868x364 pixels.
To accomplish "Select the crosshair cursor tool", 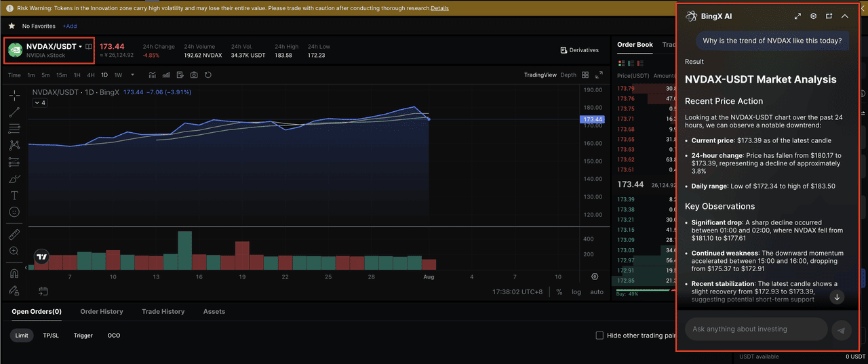I will point(14,96).
